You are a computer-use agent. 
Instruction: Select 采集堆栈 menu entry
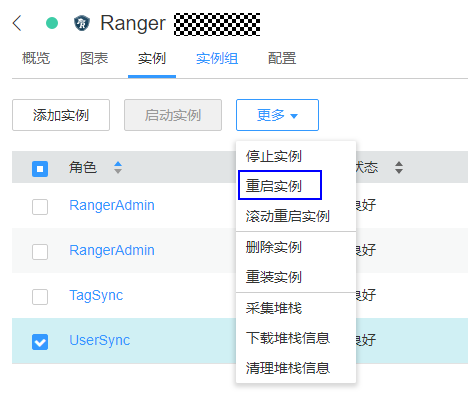296,308
